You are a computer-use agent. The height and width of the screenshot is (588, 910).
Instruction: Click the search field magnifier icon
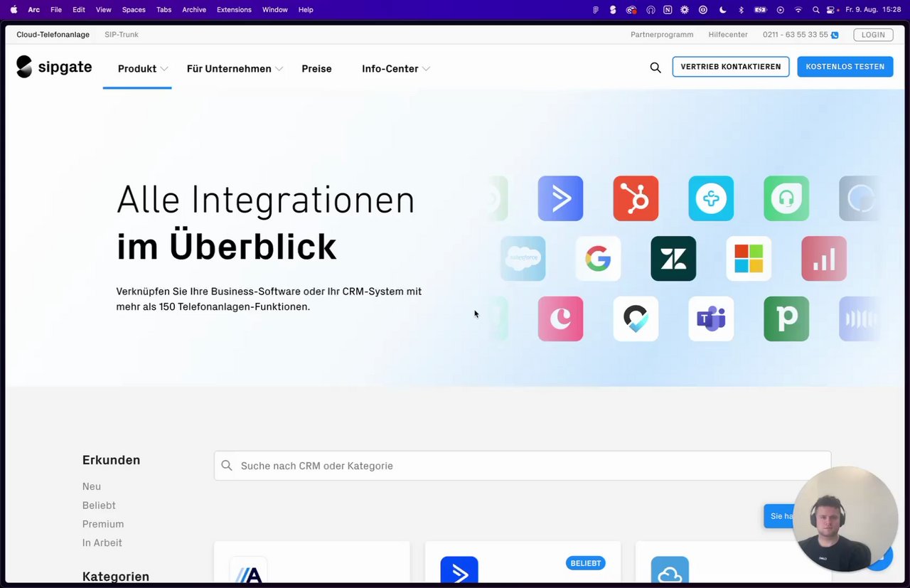[227, 466]
